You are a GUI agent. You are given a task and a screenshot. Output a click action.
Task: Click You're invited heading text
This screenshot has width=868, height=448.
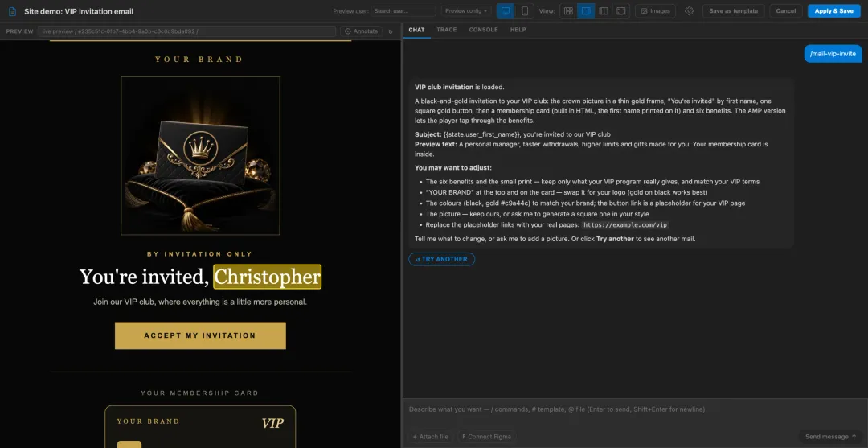pyautogui.click(x=144, y=277)
